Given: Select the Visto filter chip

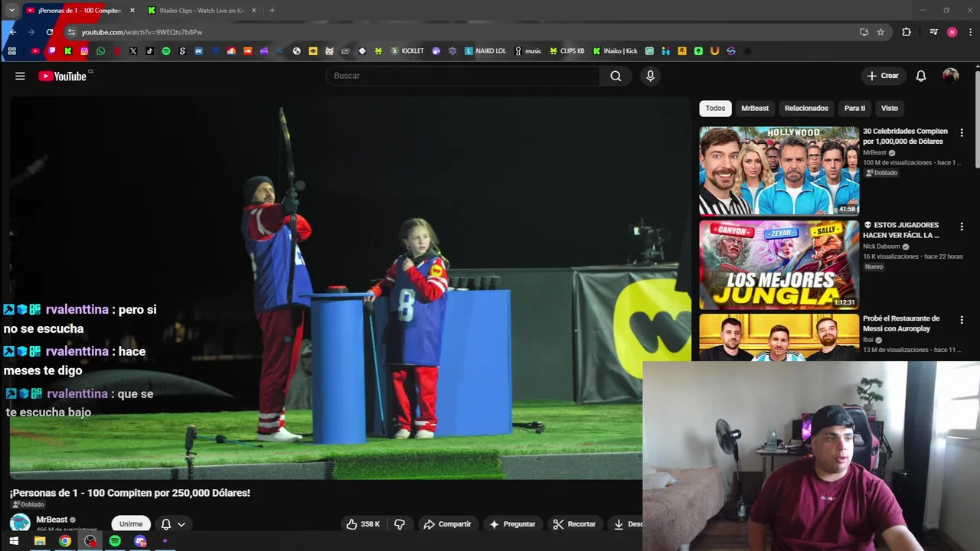Looking at the screenshot, I should [889, 108].
